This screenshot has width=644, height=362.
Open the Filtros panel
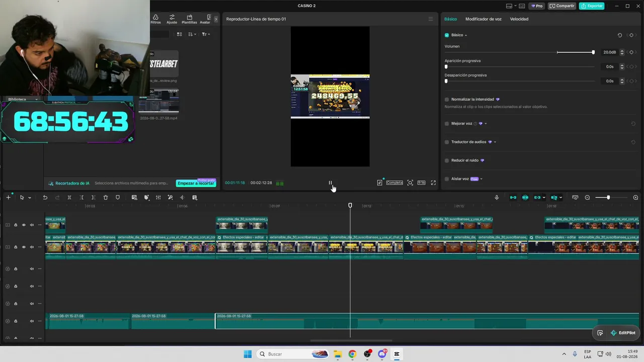pyautogui.click(x=155, y=19)
